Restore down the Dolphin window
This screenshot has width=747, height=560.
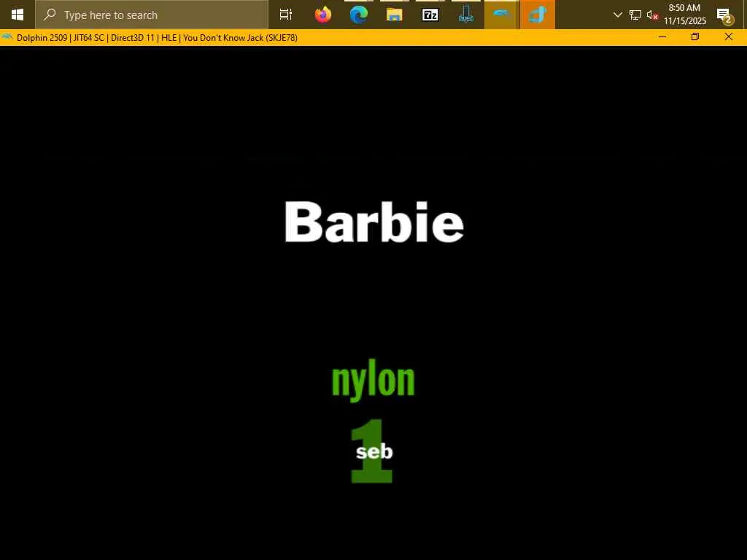[695, 37]
